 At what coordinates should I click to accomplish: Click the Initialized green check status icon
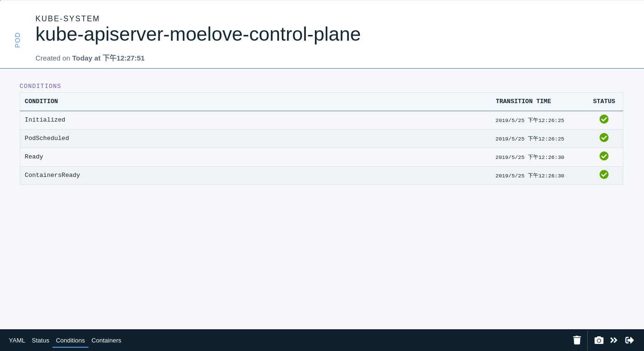pyautogui.click(x=604, y=119)
